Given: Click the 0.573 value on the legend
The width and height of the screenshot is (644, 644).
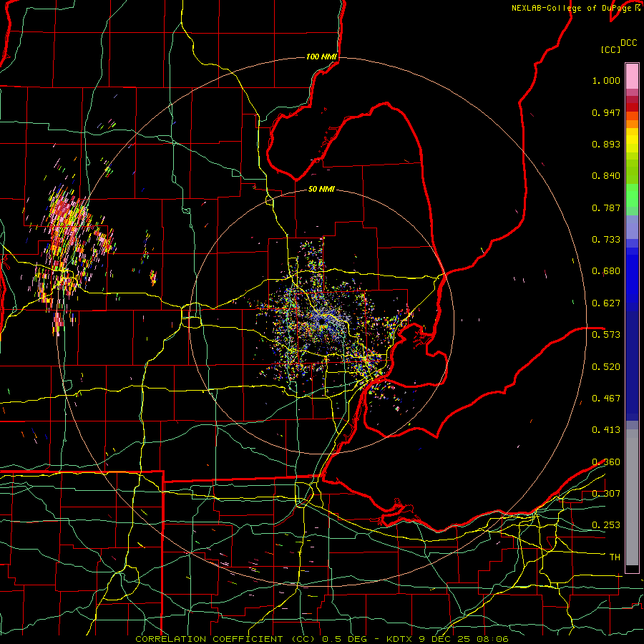Looking at the screenshot, I should click(606, 335).
